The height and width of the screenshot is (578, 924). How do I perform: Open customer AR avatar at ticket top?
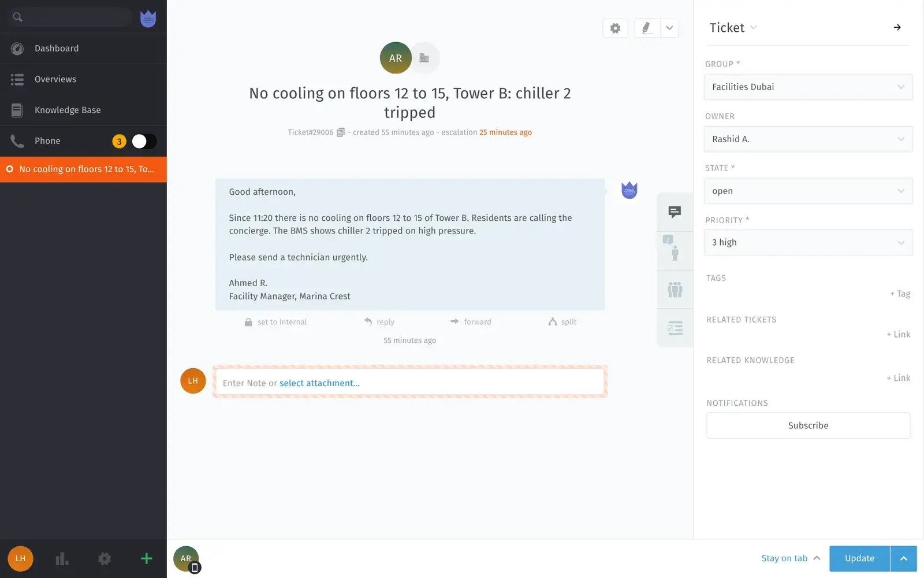pyautogui.click(x=396, y=58)
